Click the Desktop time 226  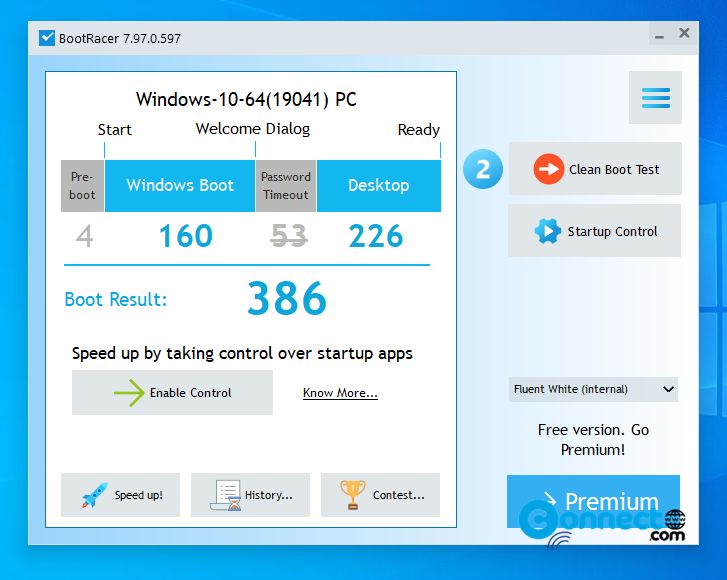point(376,236)
